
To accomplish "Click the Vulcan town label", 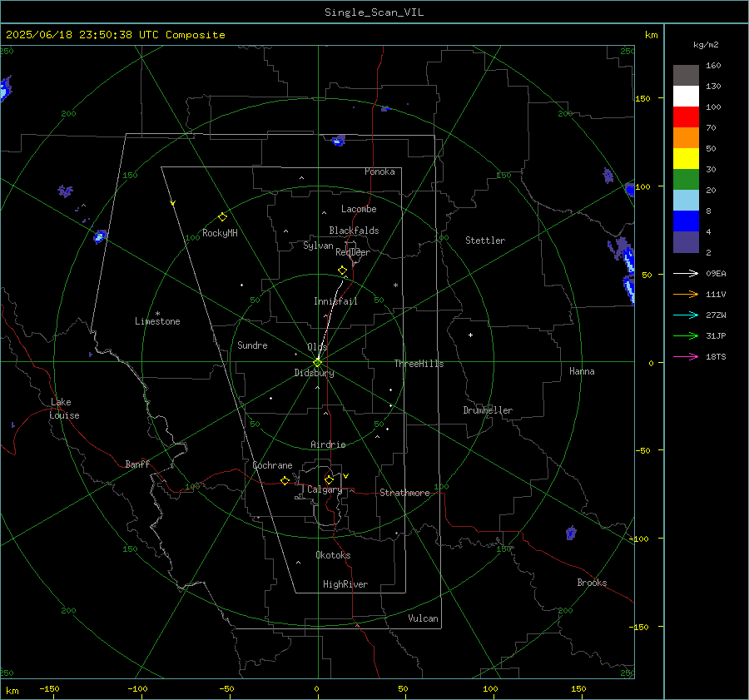I will coord(423,618).
